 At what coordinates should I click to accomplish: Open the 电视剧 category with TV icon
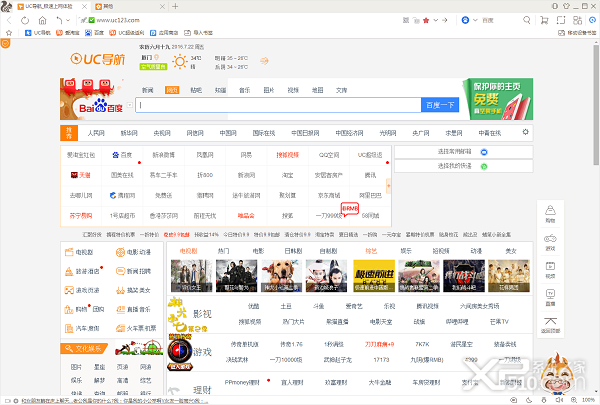pos(79,252)
